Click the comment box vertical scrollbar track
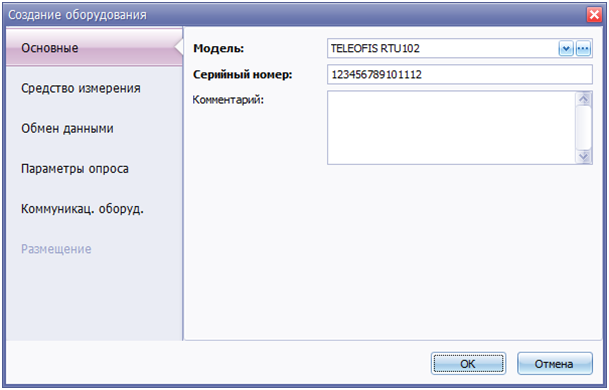 click(583, 128)
